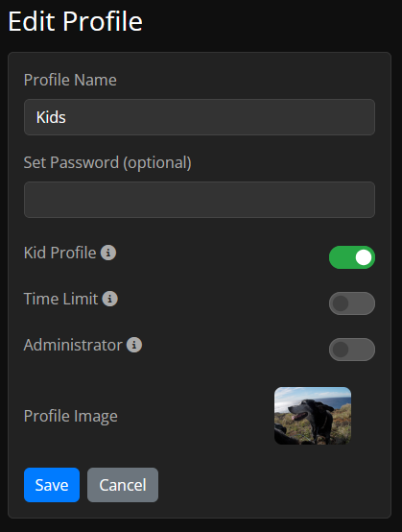The height and width of the screenshot is (532, 402).
Task: Turn on the Administrator toggle
Action: [x=352, y=350]
